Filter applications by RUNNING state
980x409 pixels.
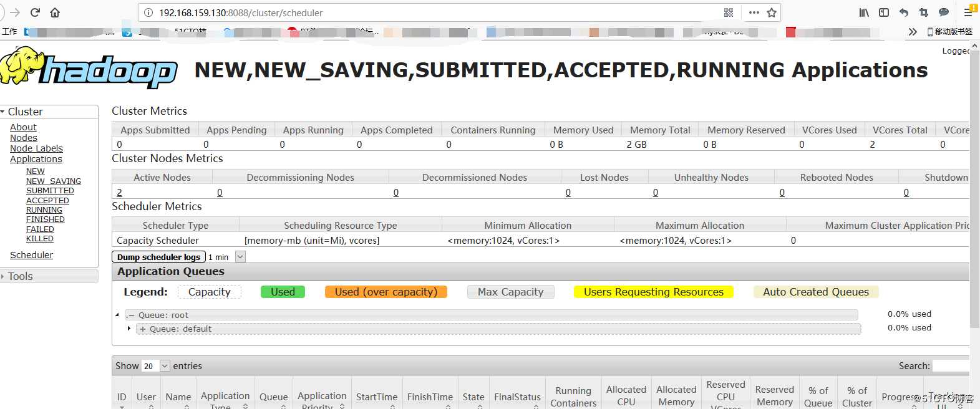click(44, 210)
